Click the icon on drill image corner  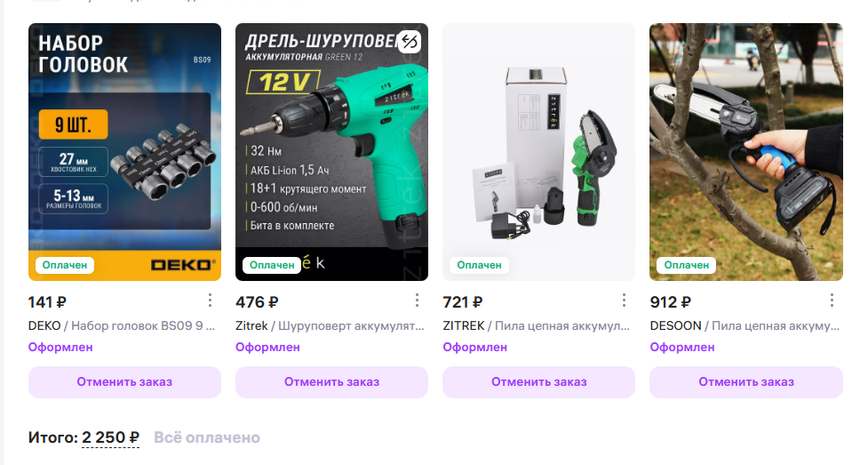(x=410, y=42)
